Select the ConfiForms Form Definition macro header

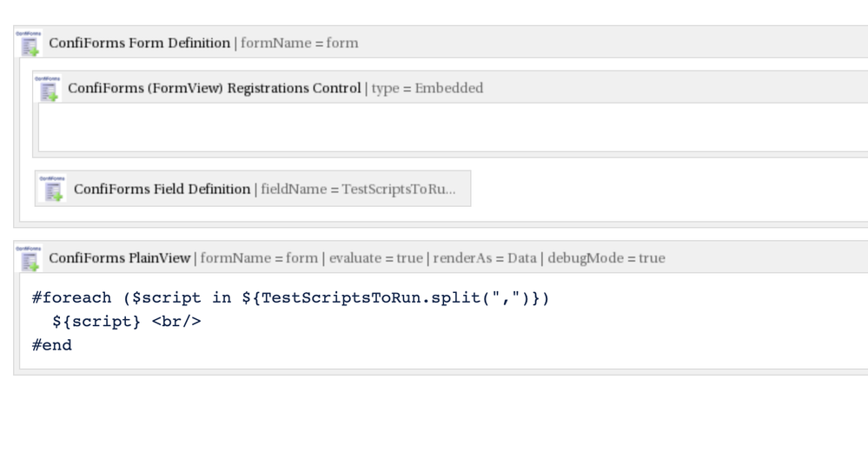tap(441, 43)
